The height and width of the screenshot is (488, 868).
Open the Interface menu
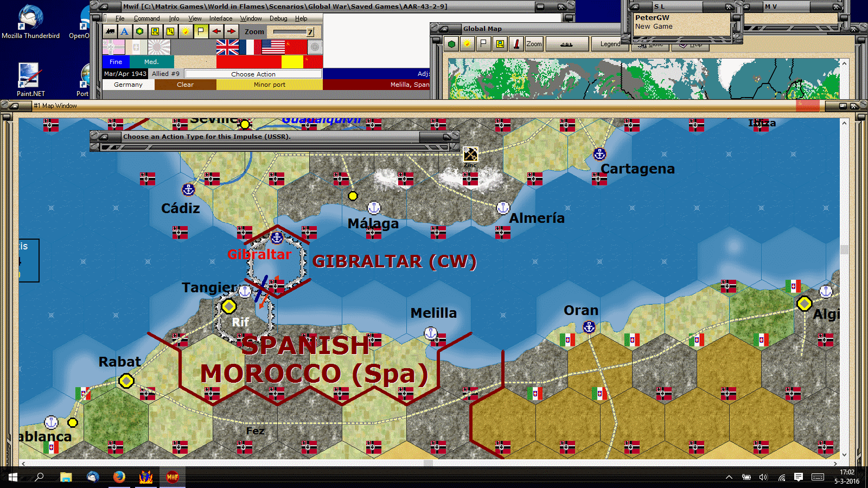coord(221,18)
